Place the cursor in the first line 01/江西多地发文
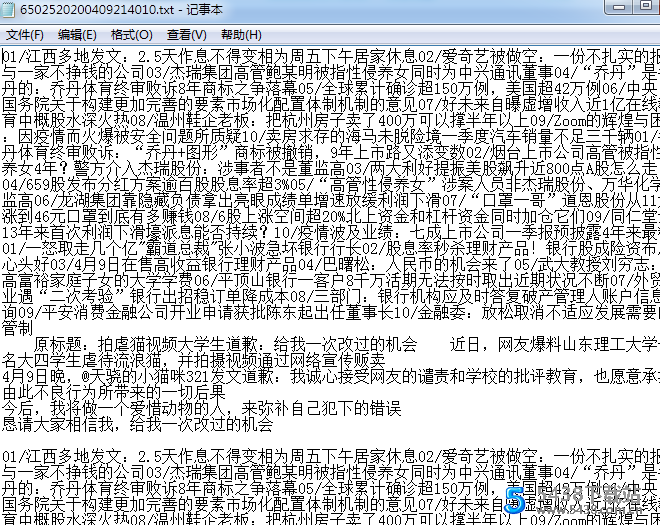This screenshot has width=660, height=525. (x=330, y=56)
